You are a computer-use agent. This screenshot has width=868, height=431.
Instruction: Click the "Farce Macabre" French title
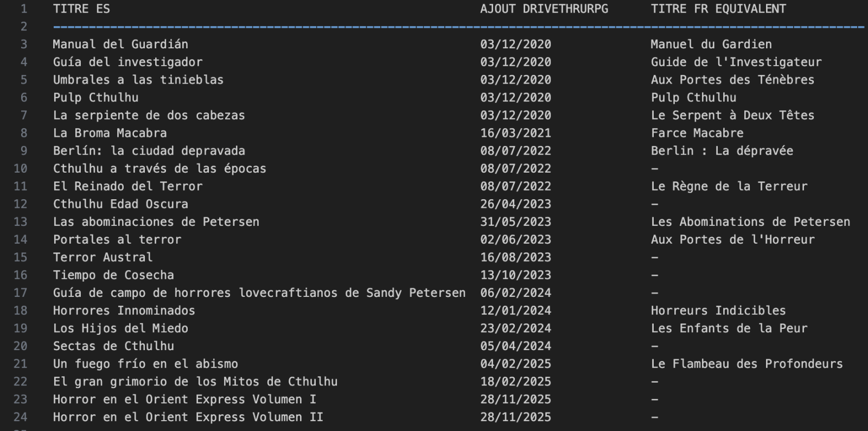[x=697, y=133]
